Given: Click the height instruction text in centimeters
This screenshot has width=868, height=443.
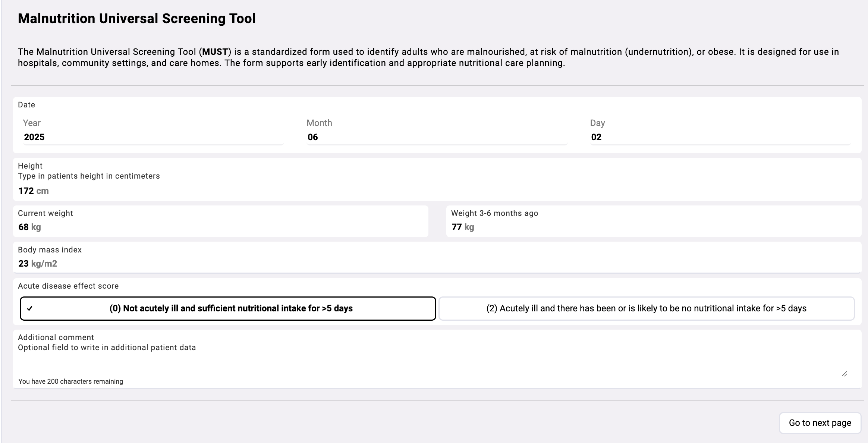Looking at the screenshot, I should click(89, 176).
